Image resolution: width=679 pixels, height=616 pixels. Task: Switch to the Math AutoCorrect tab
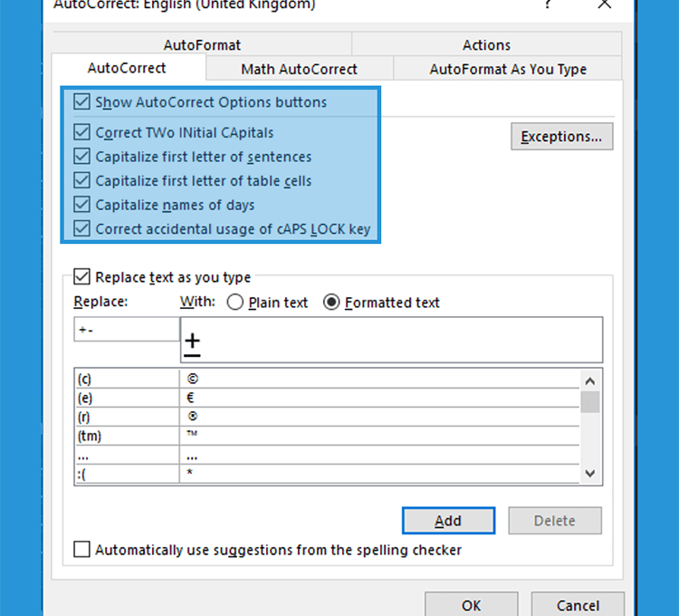tap(300, 69)
